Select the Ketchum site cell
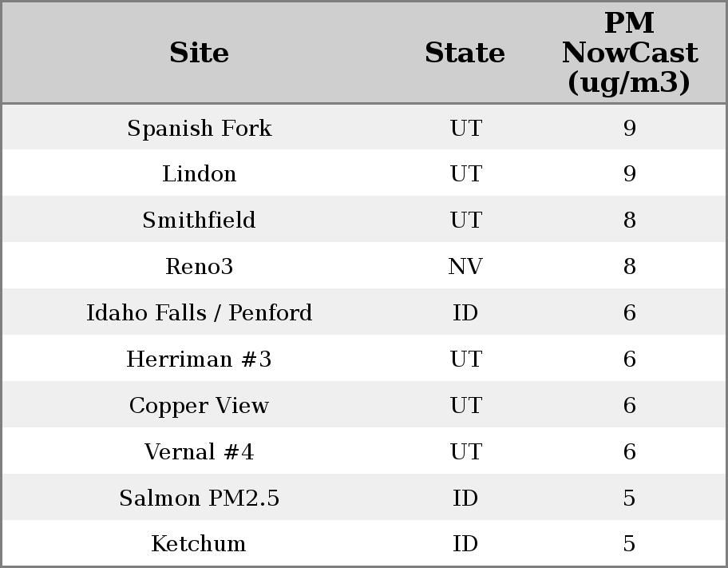 [199, 544]
